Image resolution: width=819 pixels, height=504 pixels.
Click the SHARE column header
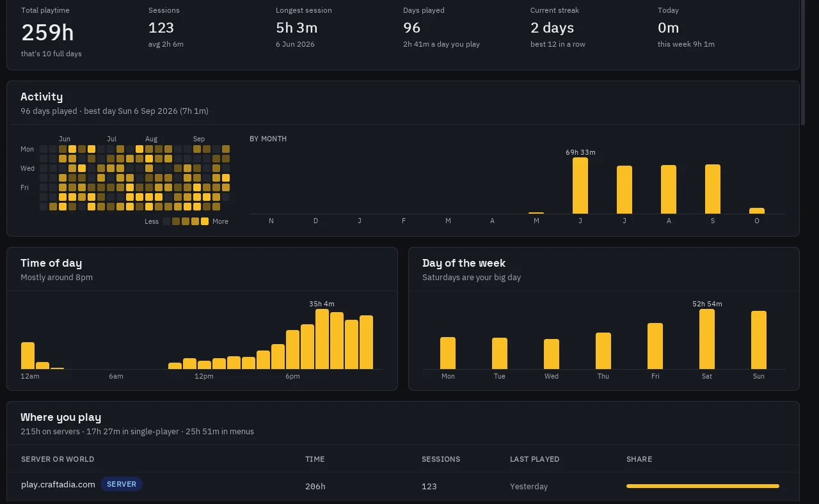639,459
